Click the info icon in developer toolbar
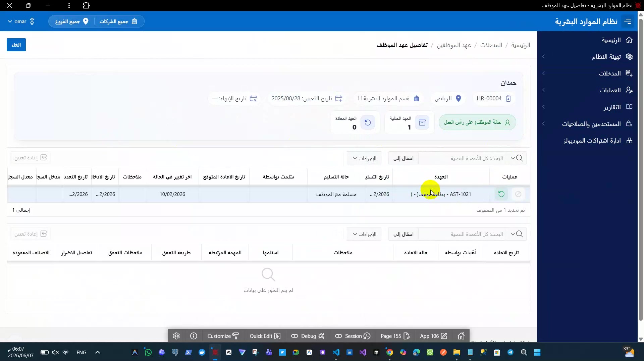This screenshot has width=644, height=361. [194, 336]
